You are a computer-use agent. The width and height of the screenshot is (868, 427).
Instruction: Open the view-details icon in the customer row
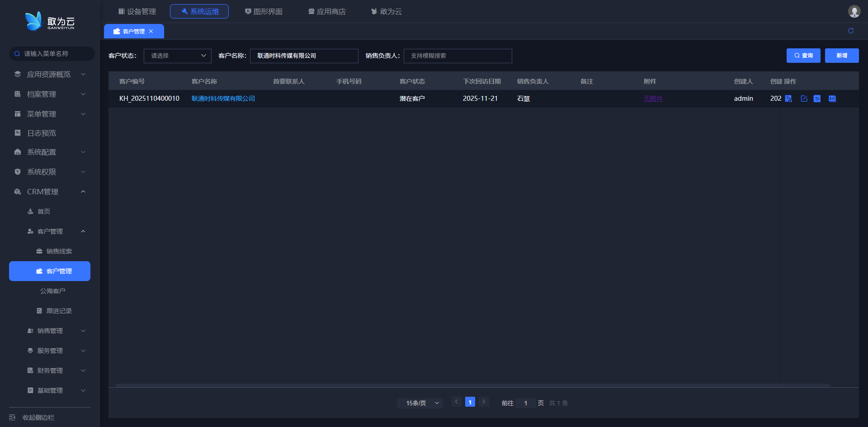(x=788, y=99)
